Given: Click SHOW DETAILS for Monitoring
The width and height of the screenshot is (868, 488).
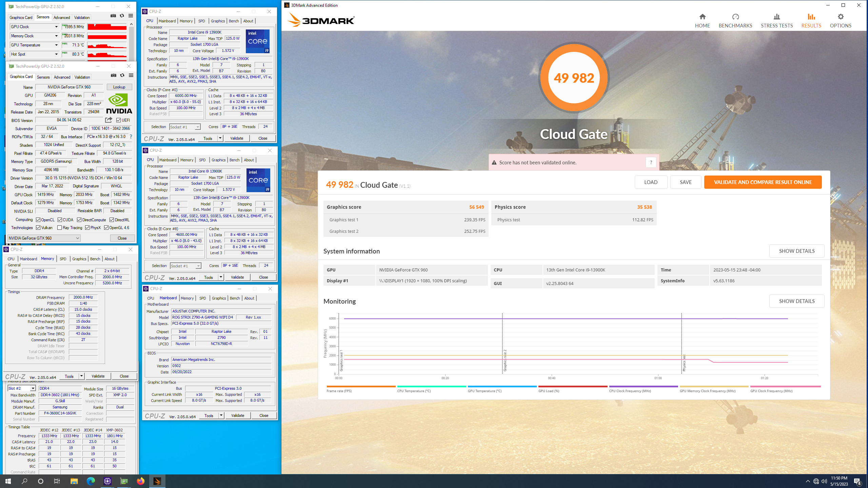Looking at the screenshot, I should tap(797, 301).
